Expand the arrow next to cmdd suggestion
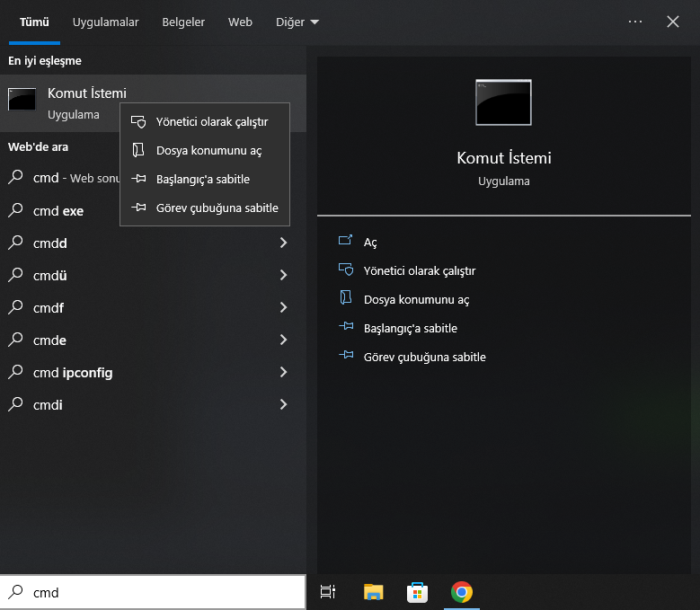 [x=283, y=243]
